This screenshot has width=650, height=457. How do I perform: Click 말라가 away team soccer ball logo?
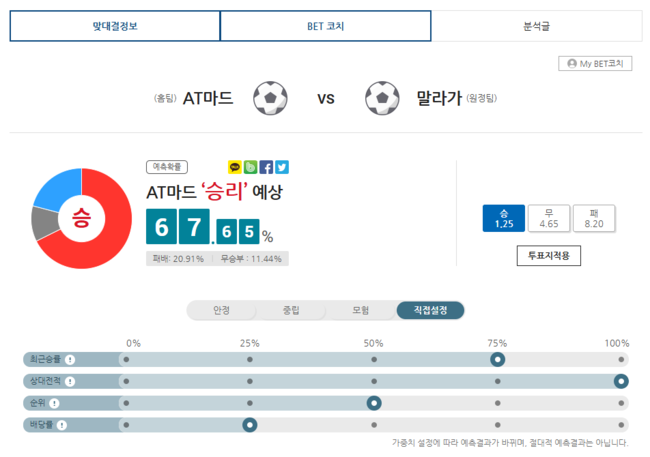[382, 98]
